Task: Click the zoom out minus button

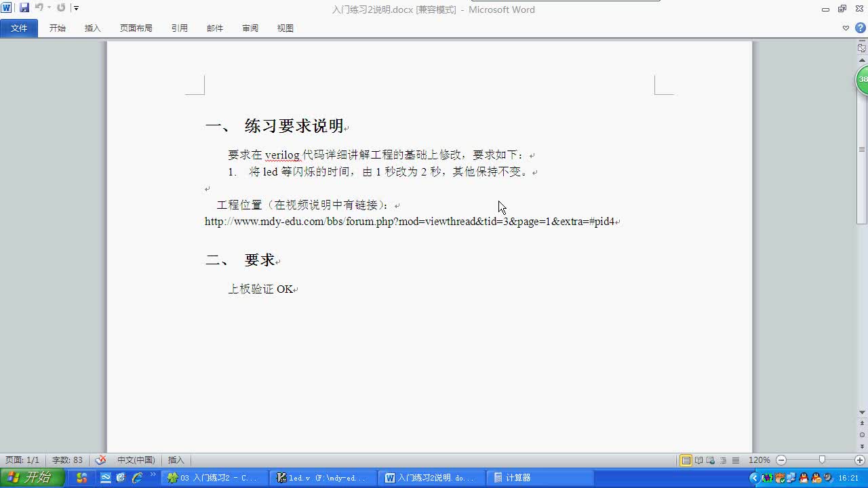Action: click(781, 460)
